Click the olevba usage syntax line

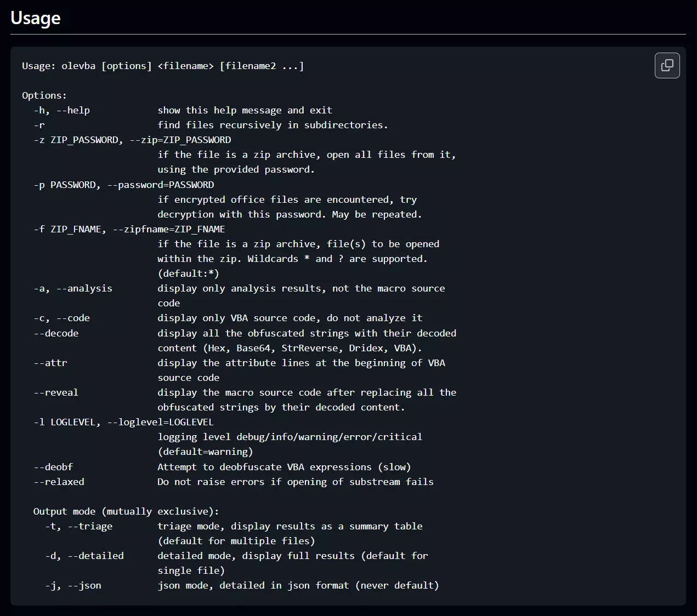pos(163,66)
